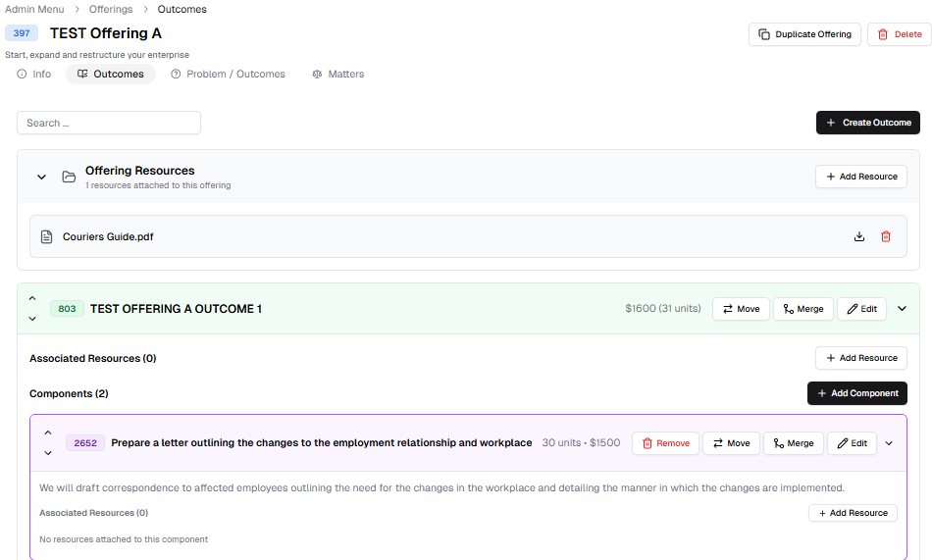Click the Couriers Guide.pdf document icon
This screenshot has height=560, width=932.
[x=46, y=236]
